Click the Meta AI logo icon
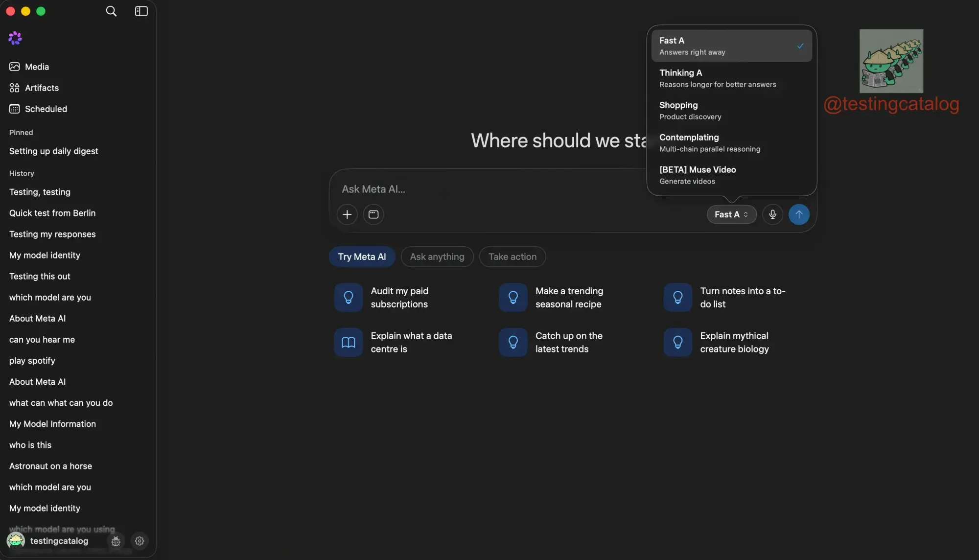 click(15, 38)
